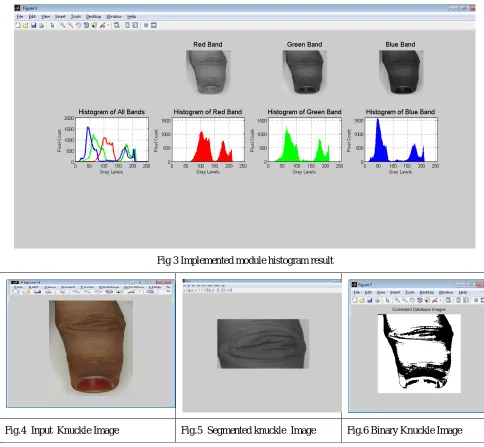Click the color input knuckle image in Figure 4
The image size is (484, 447).
(91, 347)
